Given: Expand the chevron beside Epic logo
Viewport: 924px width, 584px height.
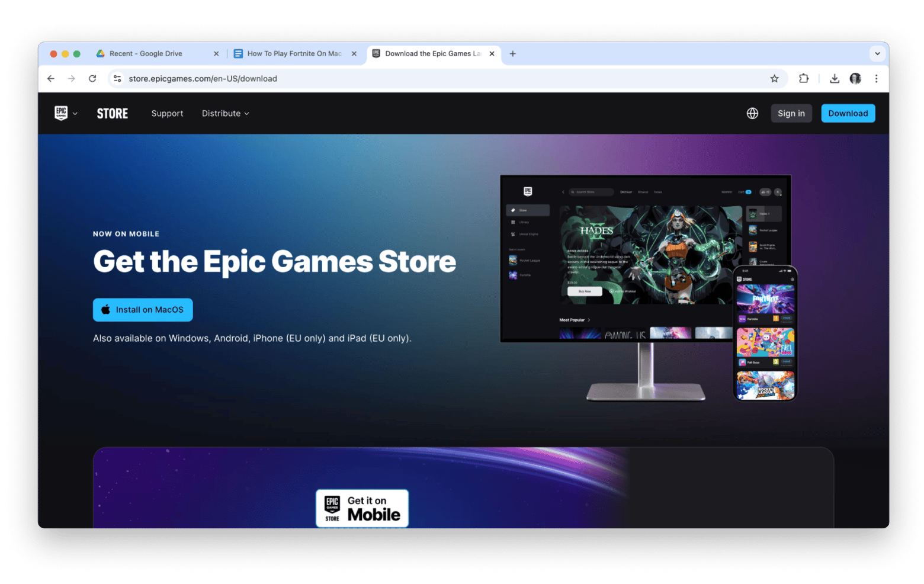Looking at the screenshot, I should [x=75, y=114].
